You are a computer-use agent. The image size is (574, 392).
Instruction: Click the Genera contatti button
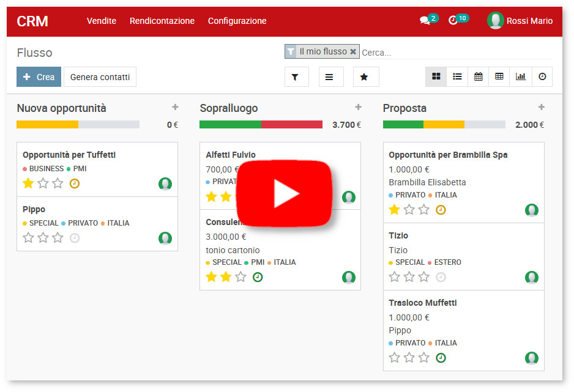tap(100, 77)
